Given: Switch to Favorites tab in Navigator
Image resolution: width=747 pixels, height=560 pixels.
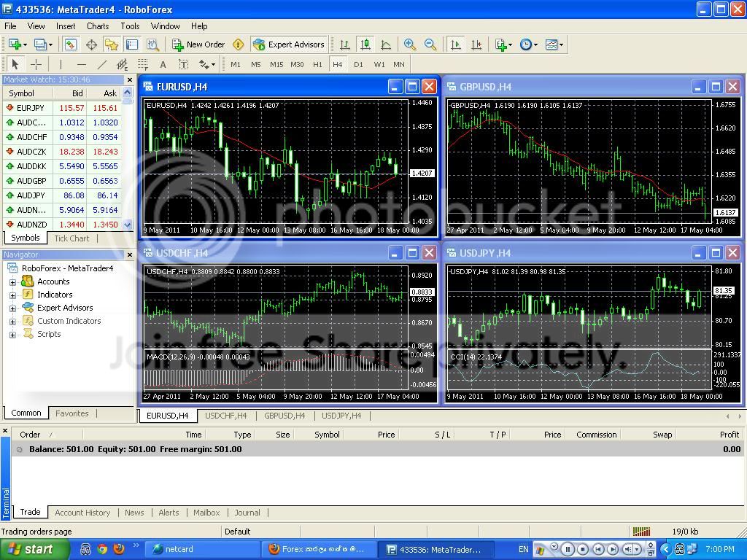Looking at the screenshot, I should point(72,413).
